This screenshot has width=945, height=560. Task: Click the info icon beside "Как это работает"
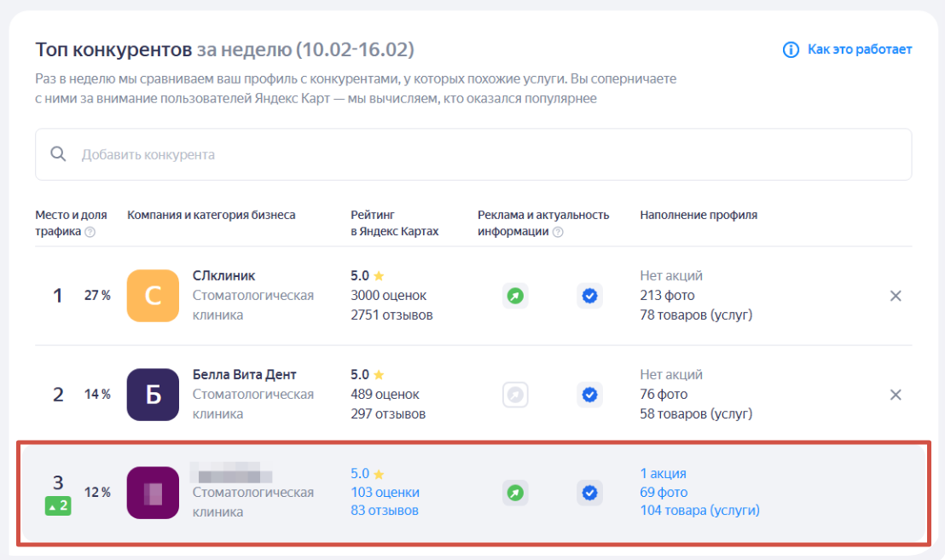[791, 50]
